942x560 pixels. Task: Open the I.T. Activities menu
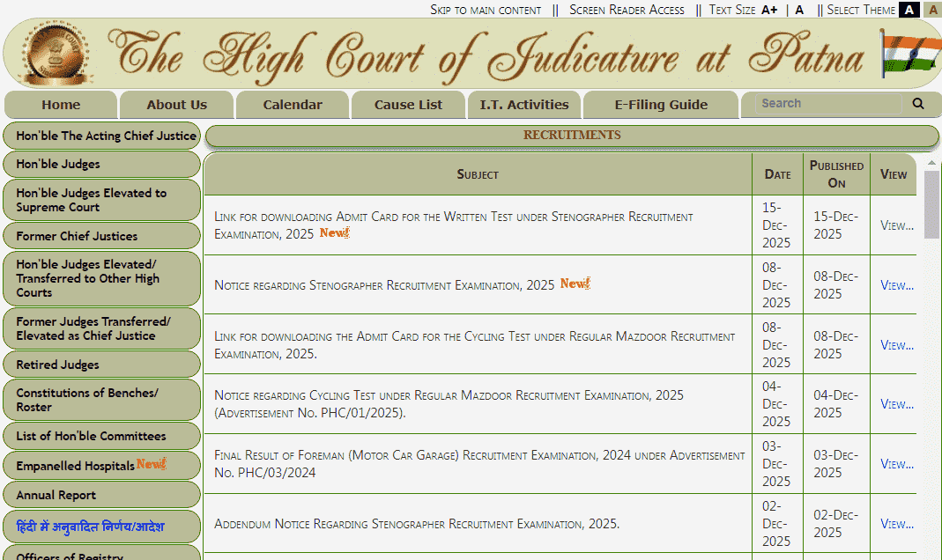point(523,104)
